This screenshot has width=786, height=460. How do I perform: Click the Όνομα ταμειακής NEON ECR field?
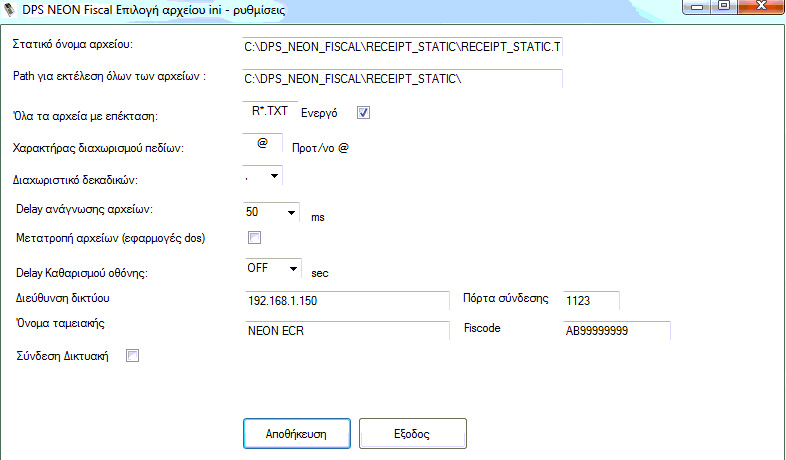[x=347, y=331]
